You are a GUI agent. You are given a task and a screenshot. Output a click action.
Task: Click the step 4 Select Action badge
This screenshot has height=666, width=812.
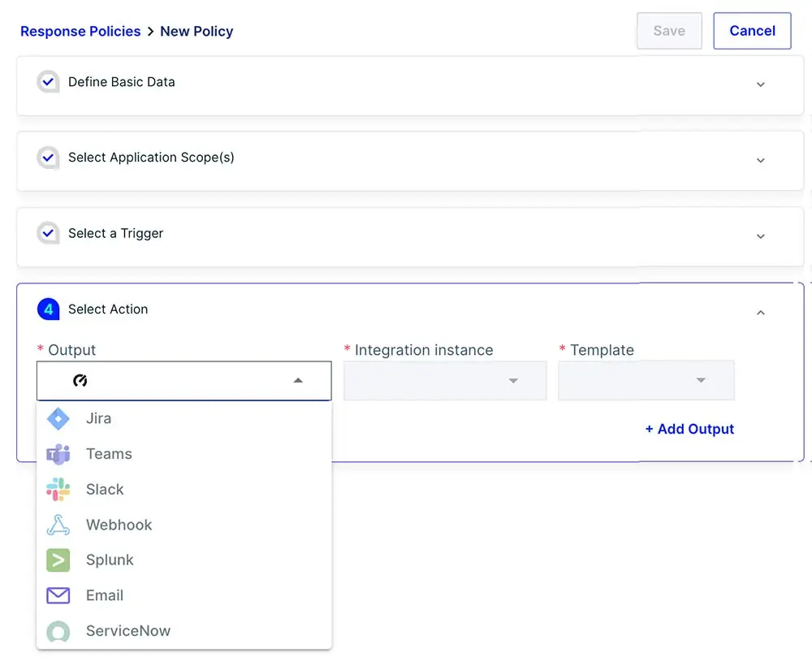point(48,309)
